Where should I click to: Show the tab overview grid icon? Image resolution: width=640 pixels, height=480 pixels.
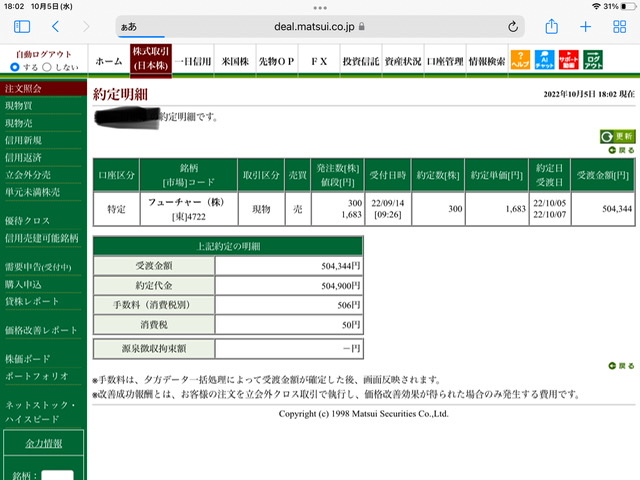point(620,27)
